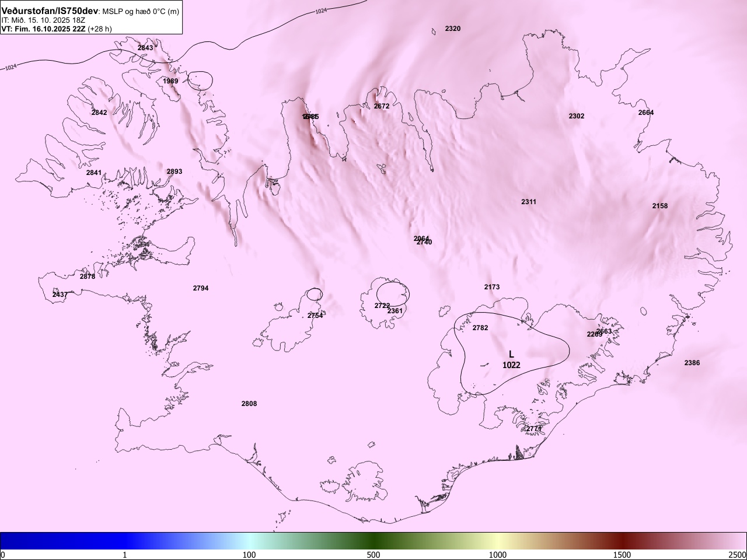The image size is (747, 560).
Task: Click the 'MSLP og hæð 0°C (m)' description
Action: [141, 12]
